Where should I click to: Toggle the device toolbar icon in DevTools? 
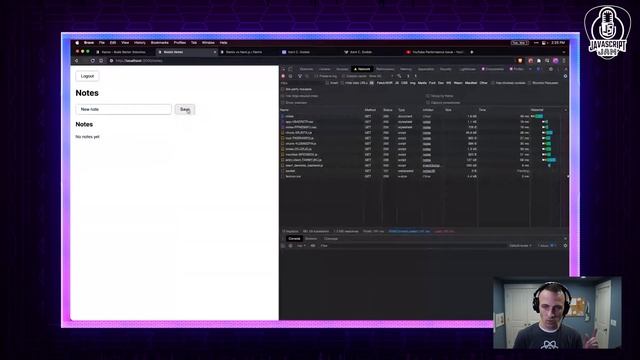(291, 69)
